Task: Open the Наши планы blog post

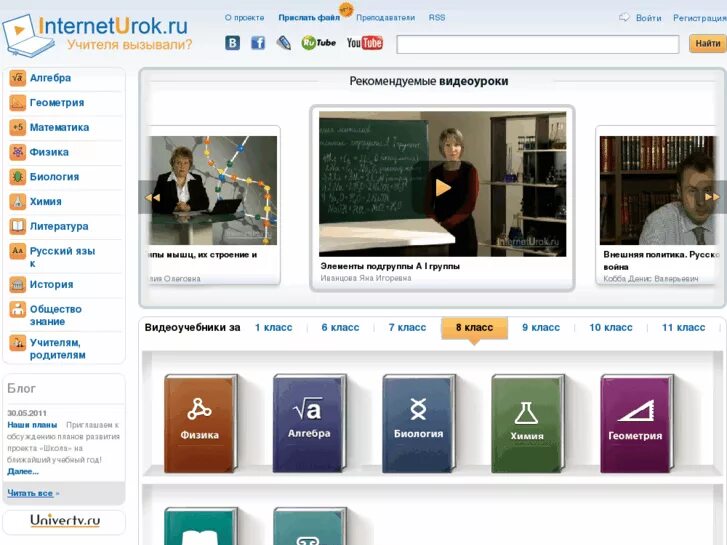Action: tap(32, 425)
